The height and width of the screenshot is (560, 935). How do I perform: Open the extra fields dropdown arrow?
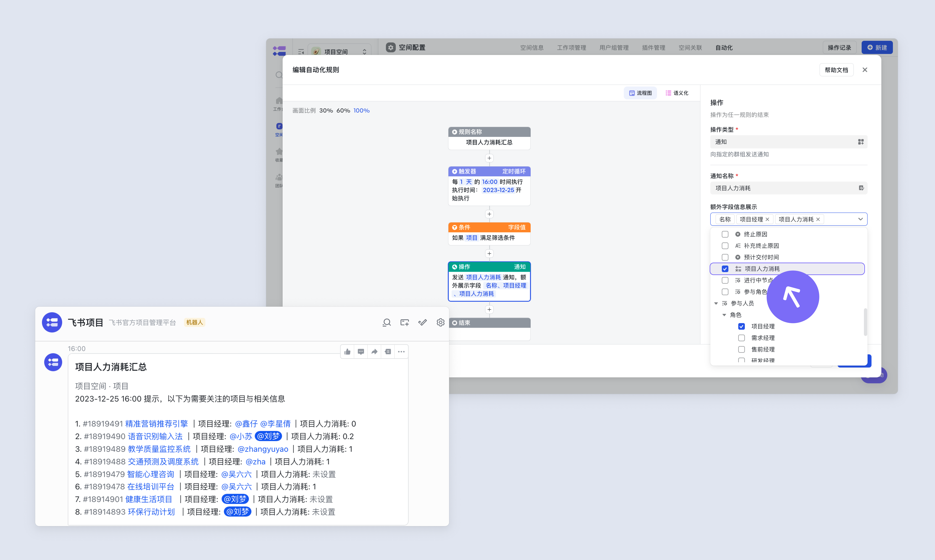coord(860,219)
